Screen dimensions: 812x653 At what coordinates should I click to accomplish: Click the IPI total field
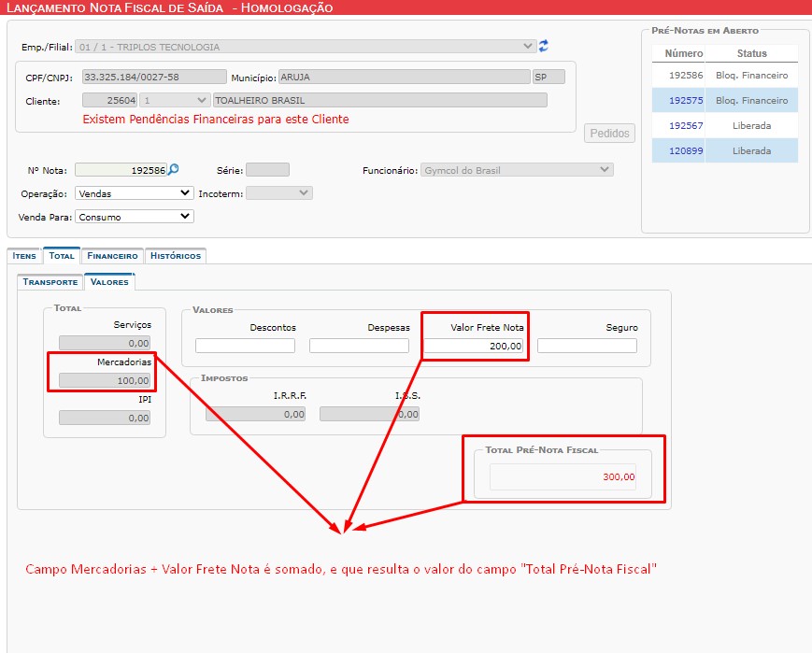click(x=105, y=418)
